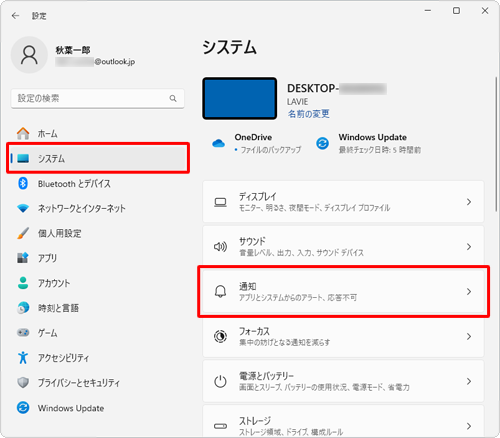Expand the サウンド row chevron
The image size is (500, 438).
(469, 247)
